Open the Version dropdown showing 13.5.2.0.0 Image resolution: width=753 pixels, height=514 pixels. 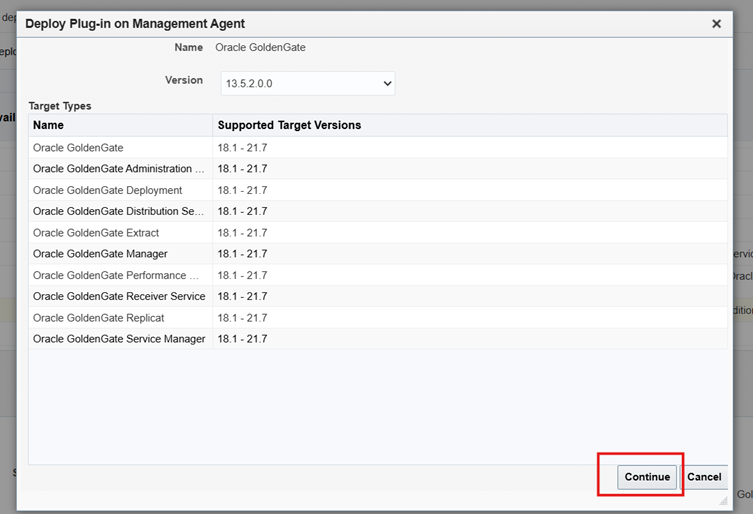click(308, 83)
